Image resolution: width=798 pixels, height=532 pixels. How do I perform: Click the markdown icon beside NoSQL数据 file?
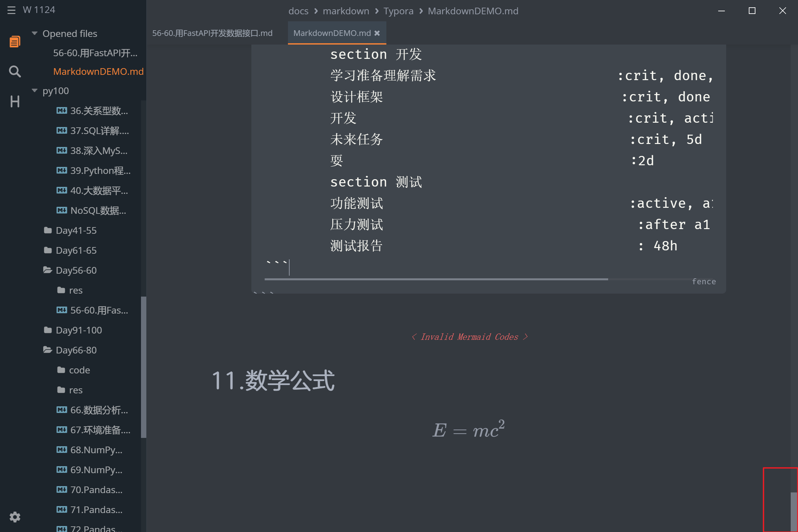point(62,210)
